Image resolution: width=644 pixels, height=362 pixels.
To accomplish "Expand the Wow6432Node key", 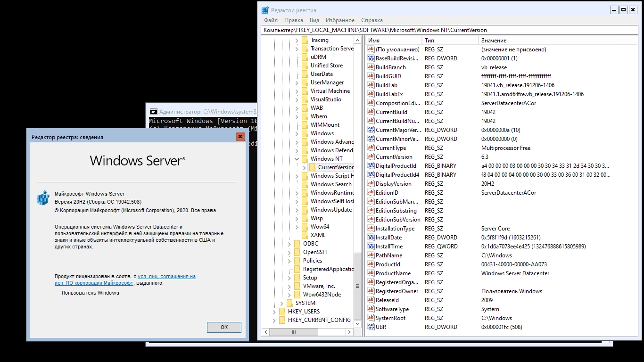I will click(289, 295).
